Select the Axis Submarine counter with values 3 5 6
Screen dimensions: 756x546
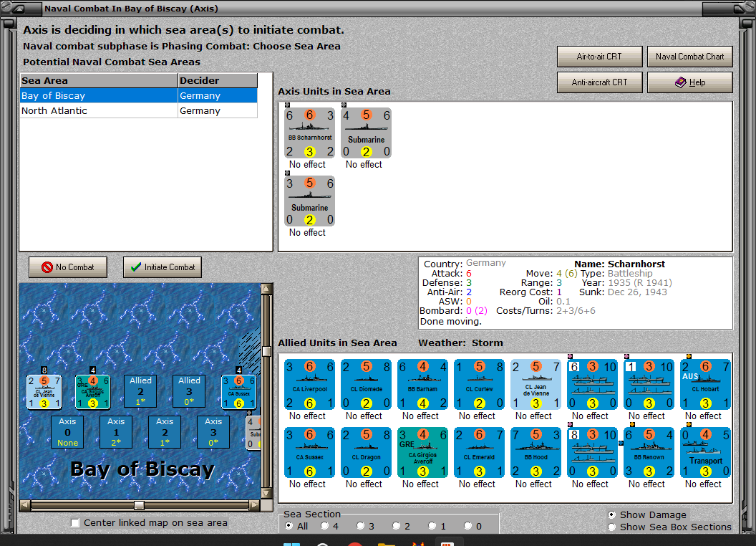click(309, 201)
